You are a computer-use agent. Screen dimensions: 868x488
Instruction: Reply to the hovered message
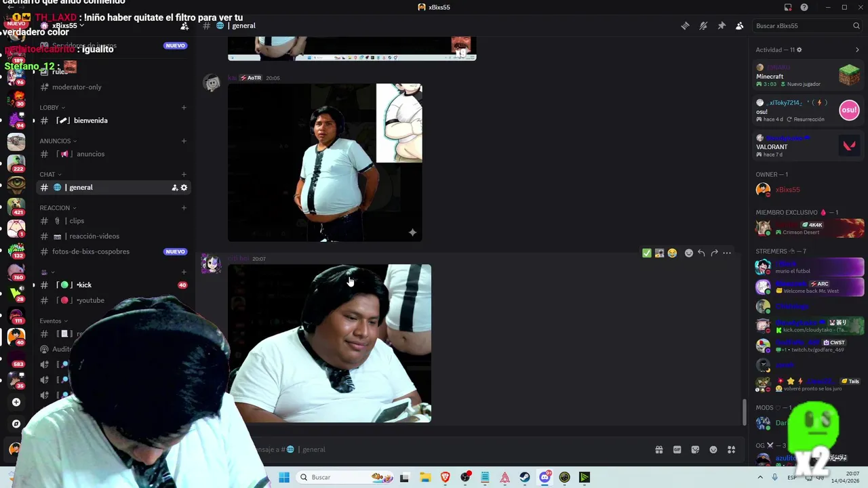pyautogui.click(x=701, y=253)
